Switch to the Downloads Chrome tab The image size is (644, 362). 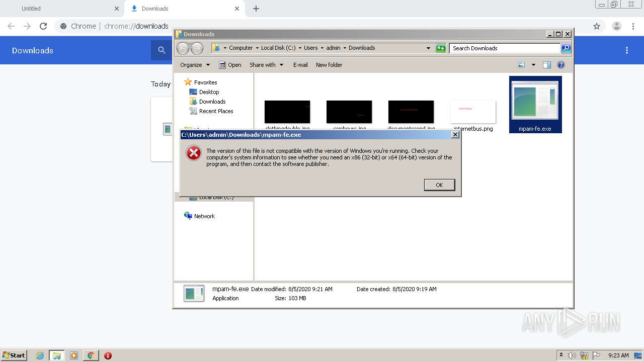pyautogui.click(x=184, y=9)
